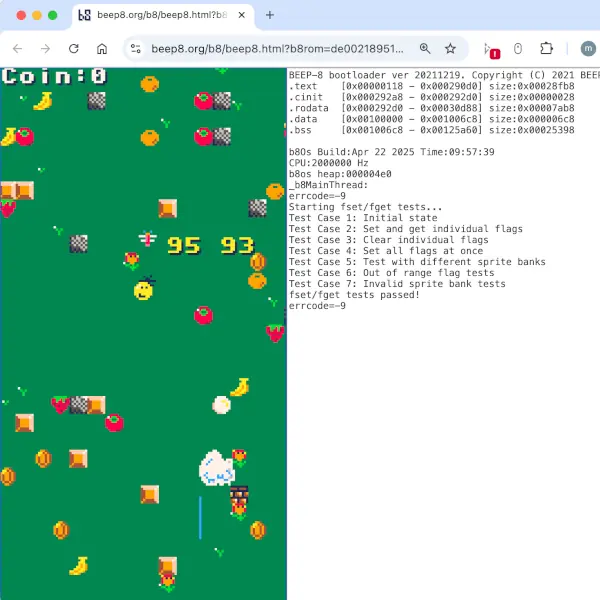Open a new browser tab
This screenshot has width=600, height=600.
tap(269, 15)
